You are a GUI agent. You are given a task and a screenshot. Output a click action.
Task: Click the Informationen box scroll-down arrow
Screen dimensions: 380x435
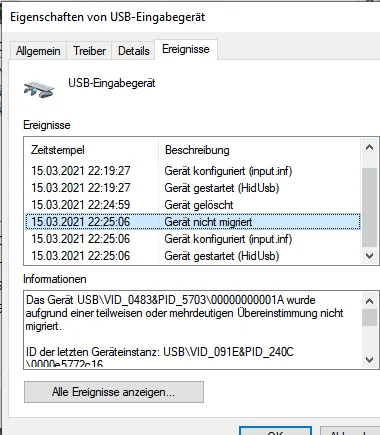click(x=369, y=360)
